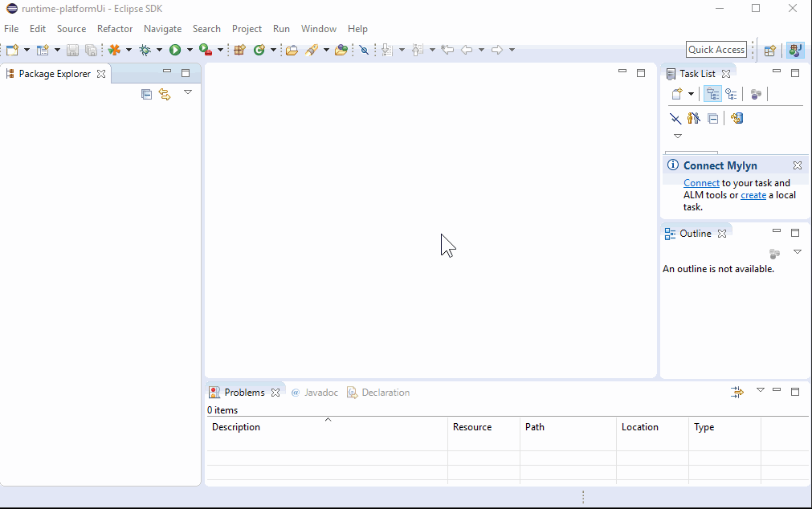Click the New Java Package icon
Viewport: 812px width, 509px height.
tap(239, 50)
